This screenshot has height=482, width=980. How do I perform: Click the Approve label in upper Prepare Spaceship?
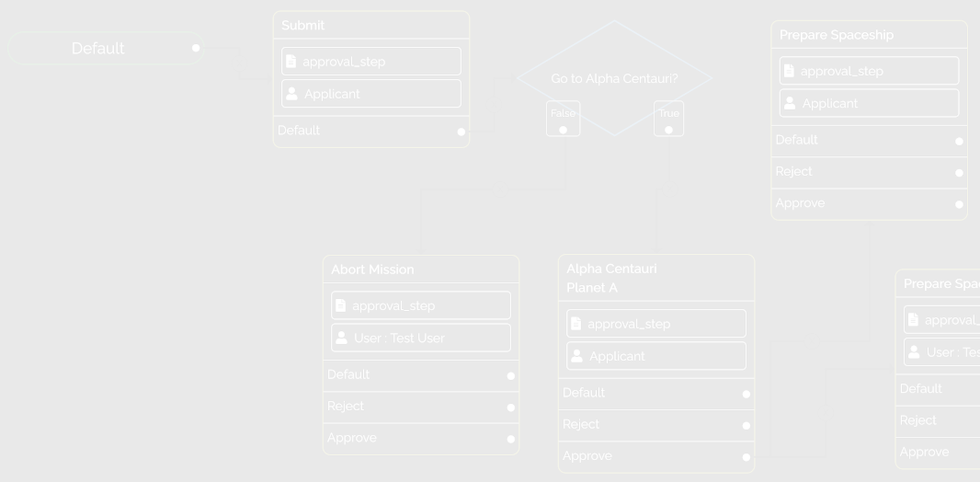point(800,203)
